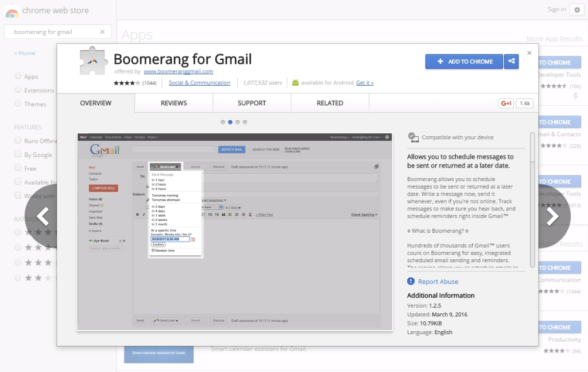Click the next screenshot arrow
The height and width of the screenshot is (372, 588).
point(551,216)
